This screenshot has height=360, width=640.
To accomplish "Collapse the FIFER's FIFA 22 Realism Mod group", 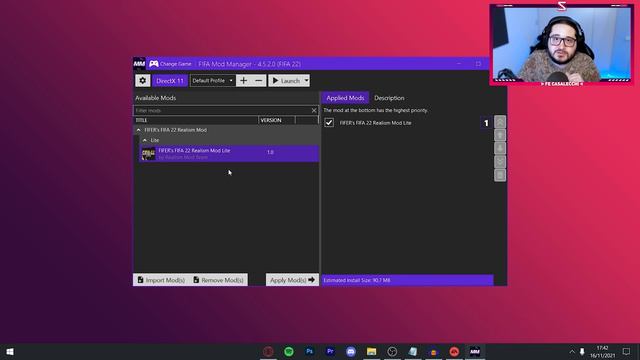I will coord(138,130).
